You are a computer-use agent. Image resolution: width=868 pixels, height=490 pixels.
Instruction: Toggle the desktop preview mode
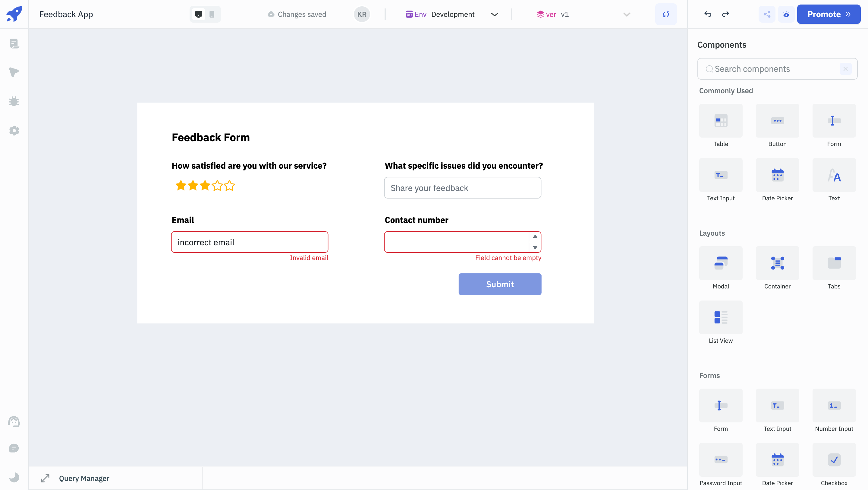point(199,14)
